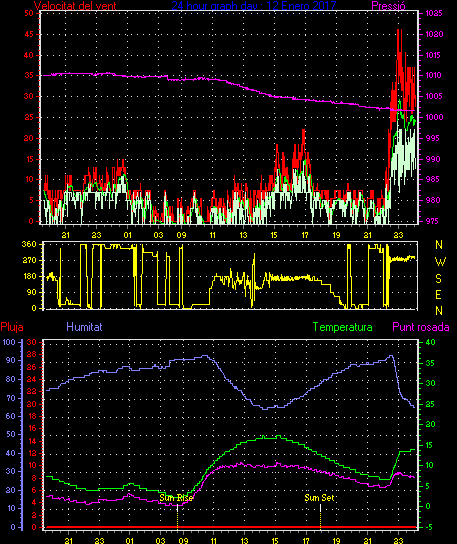Click the 985 pressure axis value
Viewport: 457px width, 544px height.
click(432, 179)
